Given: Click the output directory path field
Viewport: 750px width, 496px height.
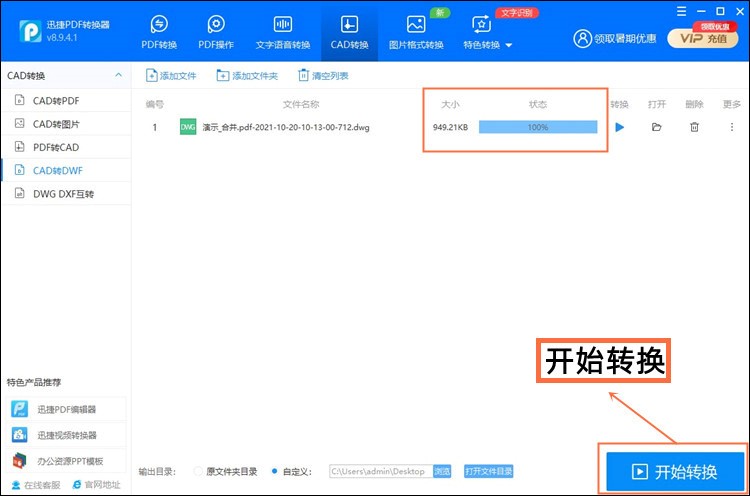Looking at the screenshot, I should pos(379,471).
